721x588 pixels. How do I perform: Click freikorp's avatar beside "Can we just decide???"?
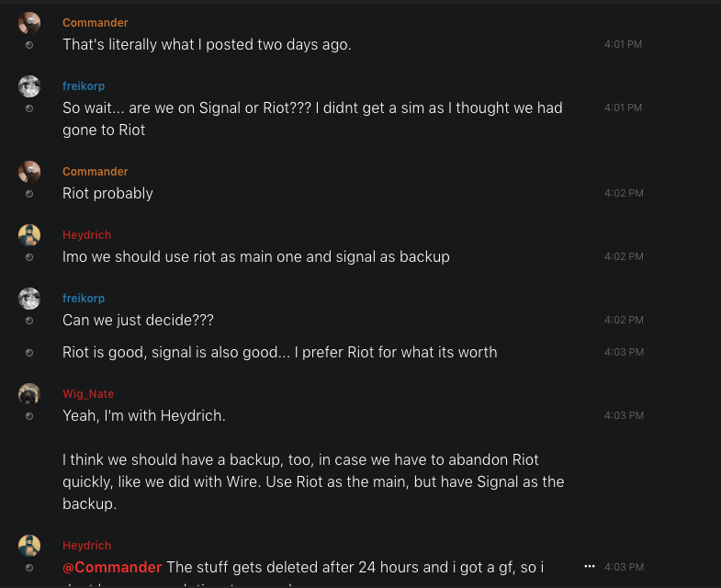point(29,299)
